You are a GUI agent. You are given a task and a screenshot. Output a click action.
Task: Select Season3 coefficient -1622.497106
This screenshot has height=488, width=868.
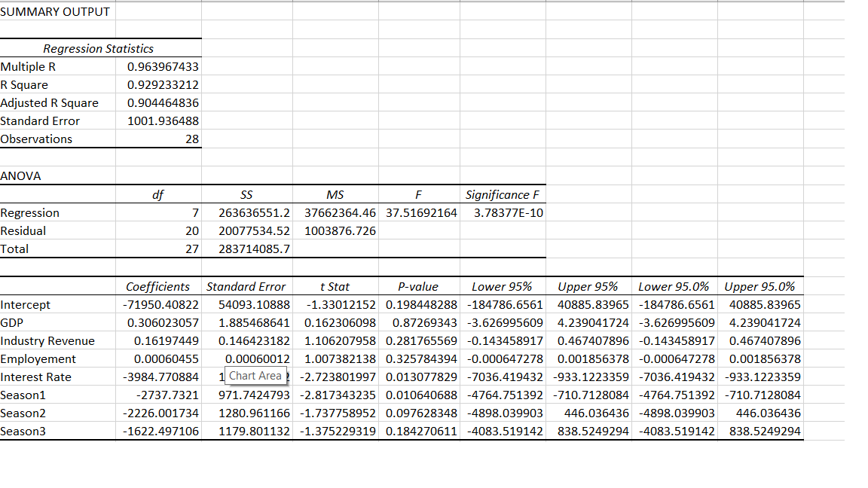[159, 431]
